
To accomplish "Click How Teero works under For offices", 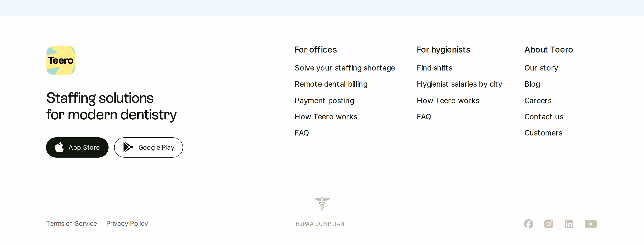I will point(326,117).
